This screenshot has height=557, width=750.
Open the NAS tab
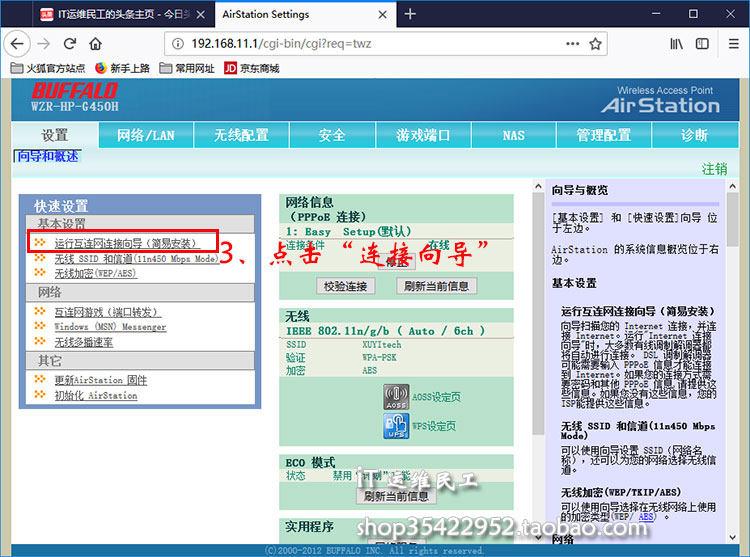(514, 135)
